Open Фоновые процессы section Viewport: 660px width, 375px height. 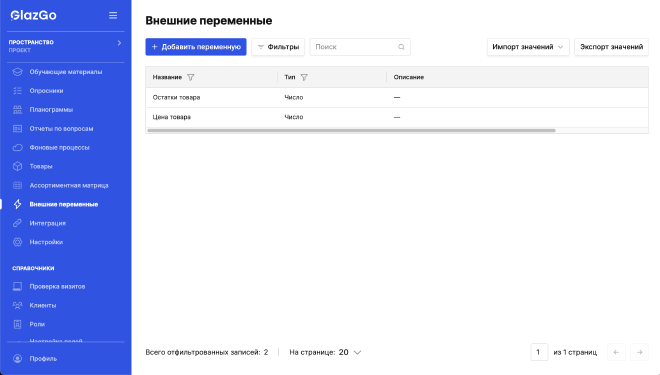[59, 148]
